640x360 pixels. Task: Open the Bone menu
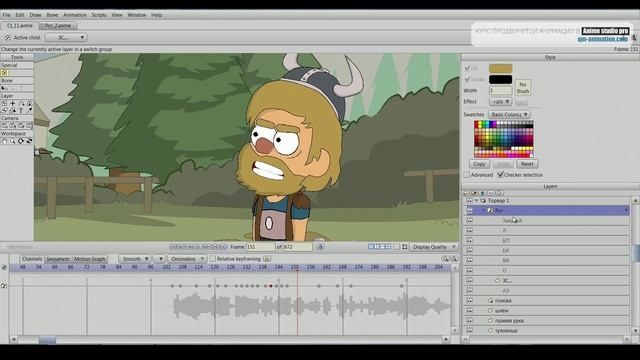coord(52,15)
